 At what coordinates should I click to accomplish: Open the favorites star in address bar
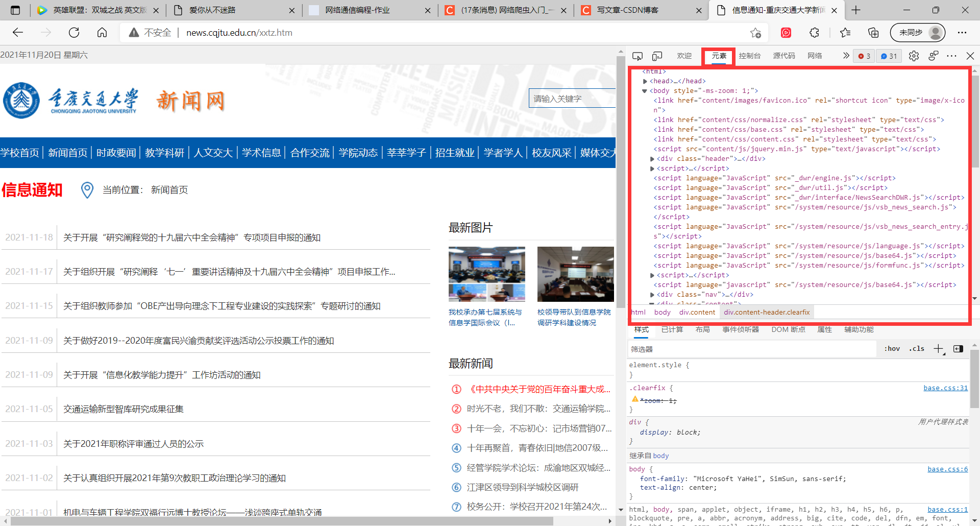[x=756, y=32]
